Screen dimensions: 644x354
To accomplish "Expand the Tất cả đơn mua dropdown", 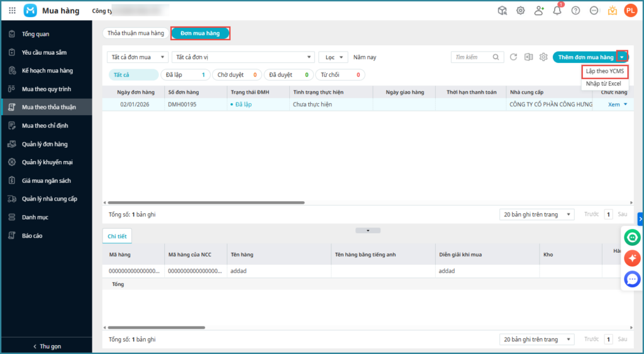I will pos(137,57).
